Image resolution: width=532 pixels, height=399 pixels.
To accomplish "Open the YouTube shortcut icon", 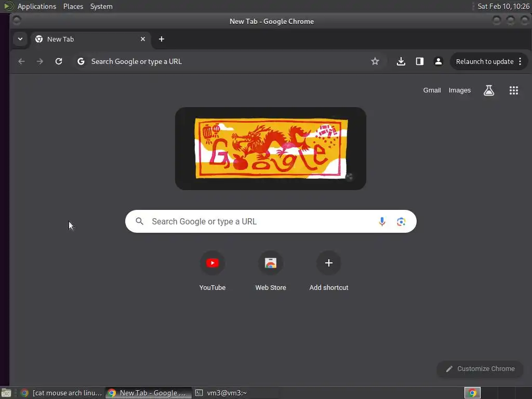I will 212,263.
